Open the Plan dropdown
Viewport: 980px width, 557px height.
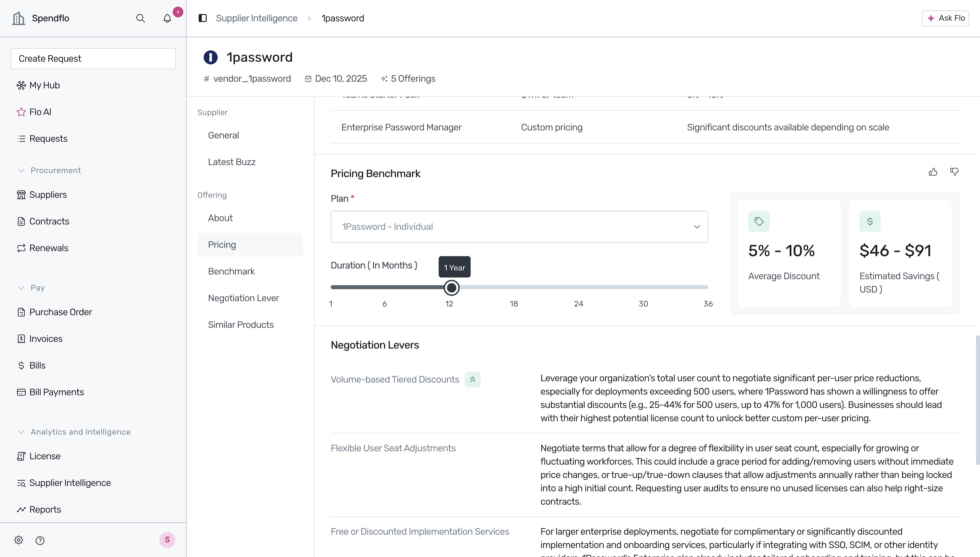pyautogui.click(x=519, y=226)
